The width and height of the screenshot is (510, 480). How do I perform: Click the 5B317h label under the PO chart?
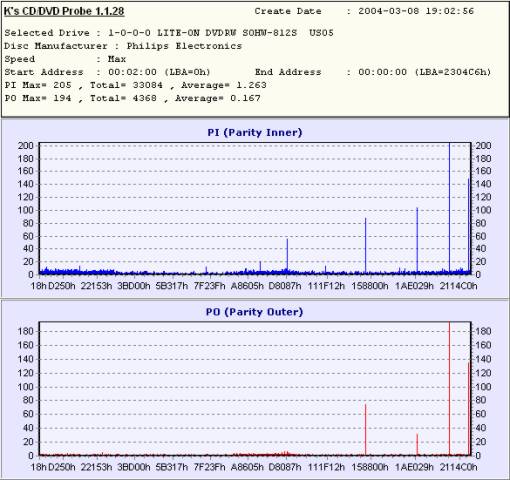pos(172,467)
